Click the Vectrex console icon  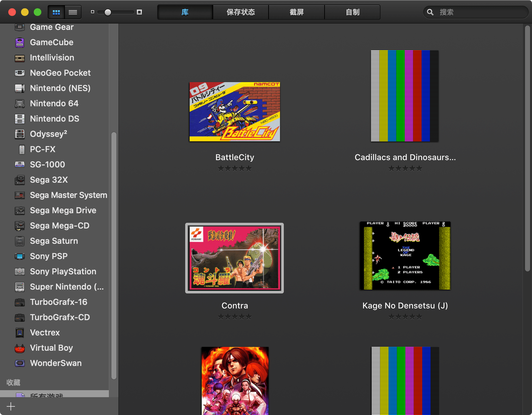pyautogui.click(x=20, y=333)
